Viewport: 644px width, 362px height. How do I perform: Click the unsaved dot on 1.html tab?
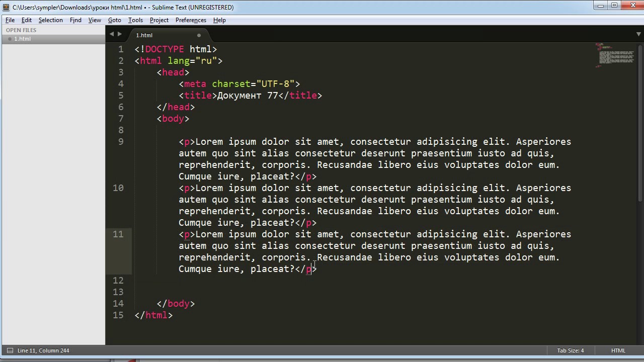[x=199, y=35]
